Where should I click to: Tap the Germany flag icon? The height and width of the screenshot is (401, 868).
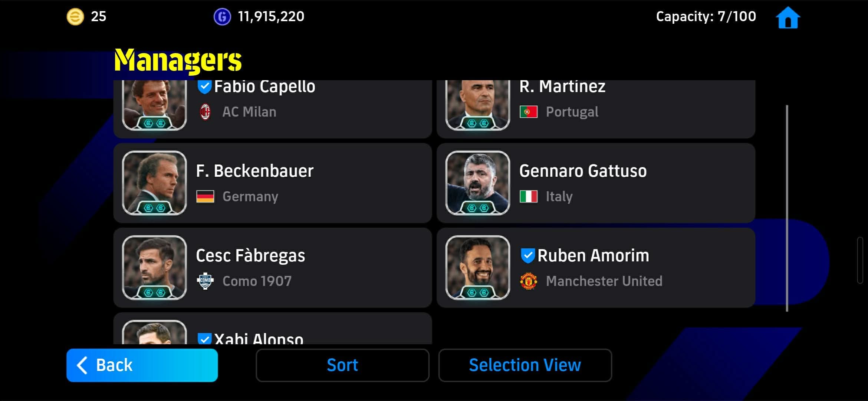tap(205, 196)
